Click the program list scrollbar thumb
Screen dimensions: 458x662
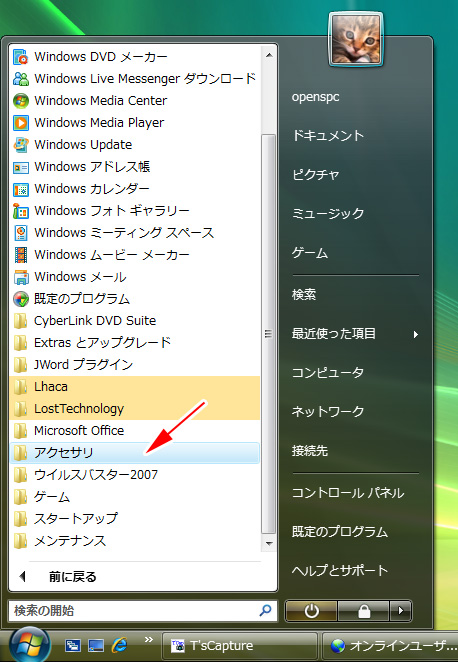tap(268, 334)
